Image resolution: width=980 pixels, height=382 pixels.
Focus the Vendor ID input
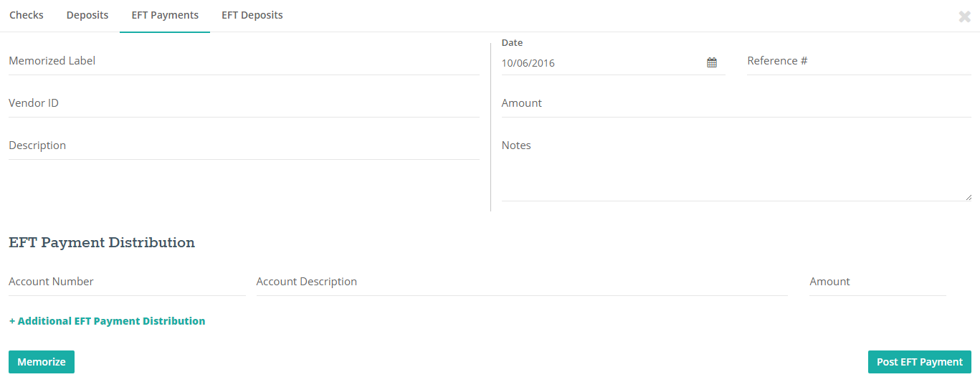244,104
